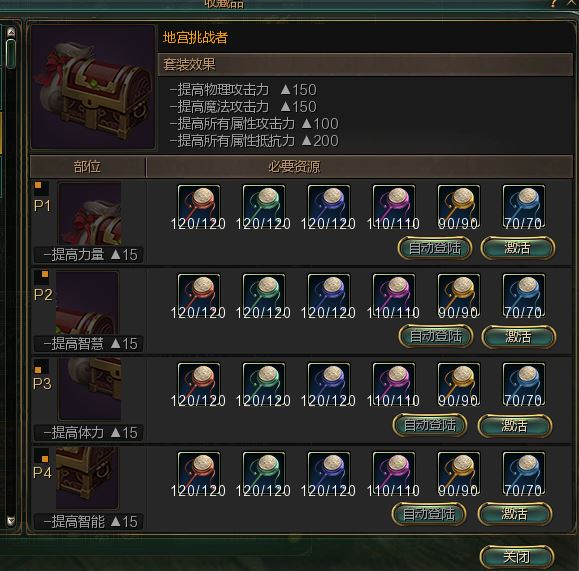The width and height of the screenshot is (579, 571).
Task: Click the scrollbar up arrow on left list
Action: [11, 33]
